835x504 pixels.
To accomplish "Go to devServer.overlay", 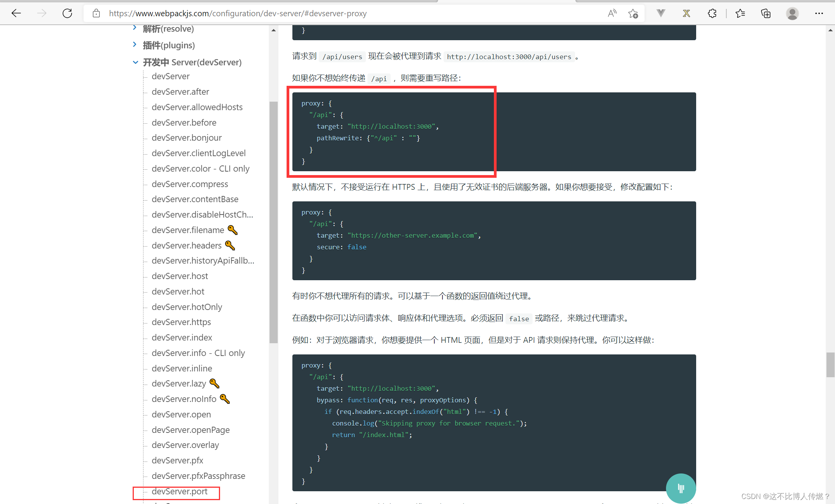I will pos(185,445).
